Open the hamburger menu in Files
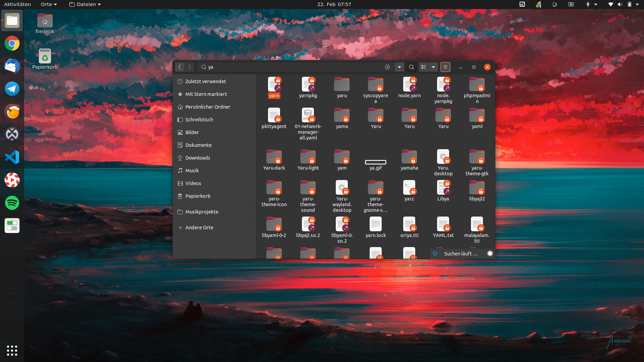The height and width of the screenshot is (362, 644). tap(445, 67)
